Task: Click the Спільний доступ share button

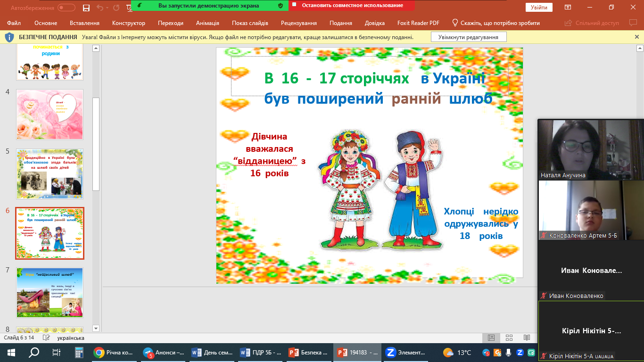Action: pyautogui.click(x=591, y=23)
